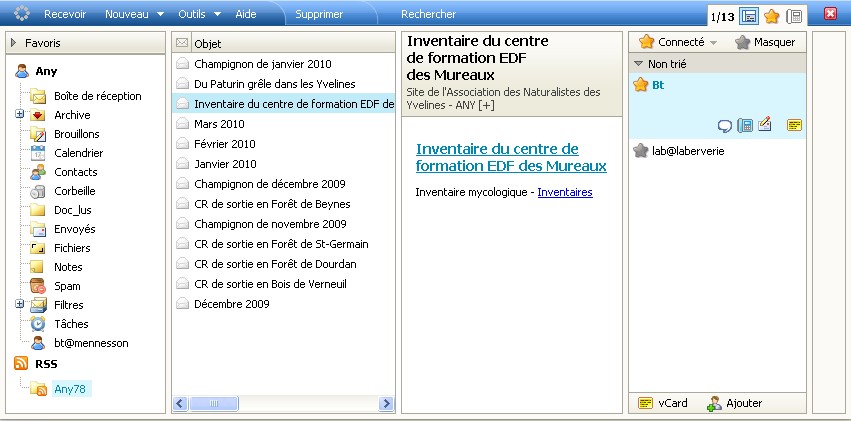Click the chat bubble icon for Bt

point(725,125)
